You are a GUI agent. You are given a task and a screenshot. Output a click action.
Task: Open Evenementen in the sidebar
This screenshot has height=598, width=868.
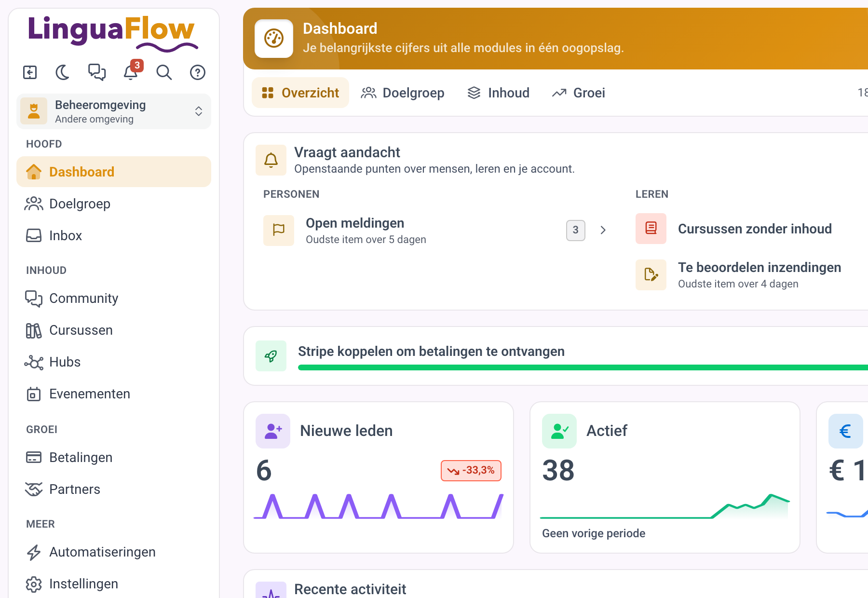tap(114, 394)
